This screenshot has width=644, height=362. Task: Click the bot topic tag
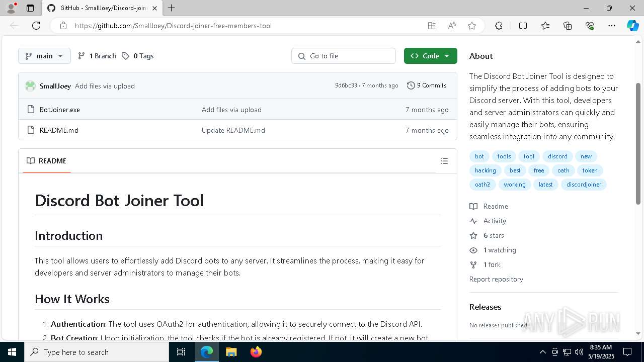pos(479,156)
